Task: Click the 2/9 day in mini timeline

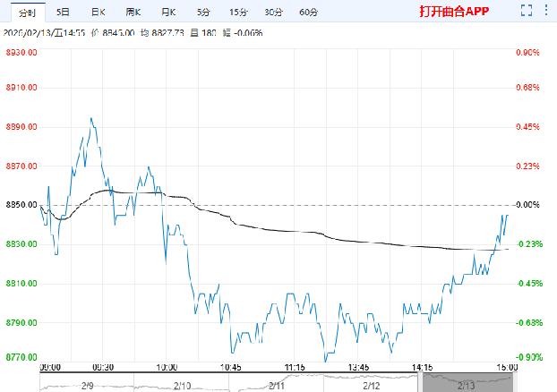Action: click(x=88, y=385)
